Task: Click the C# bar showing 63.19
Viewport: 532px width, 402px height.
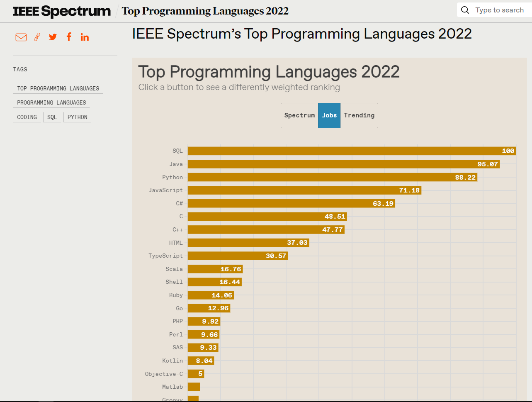Action: 292,203
